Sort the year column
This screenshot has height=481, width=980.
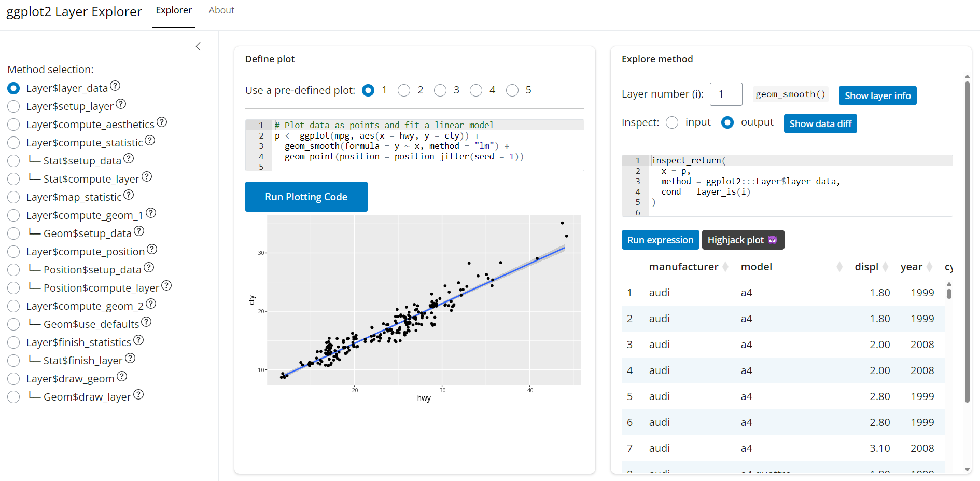point(930,266)
